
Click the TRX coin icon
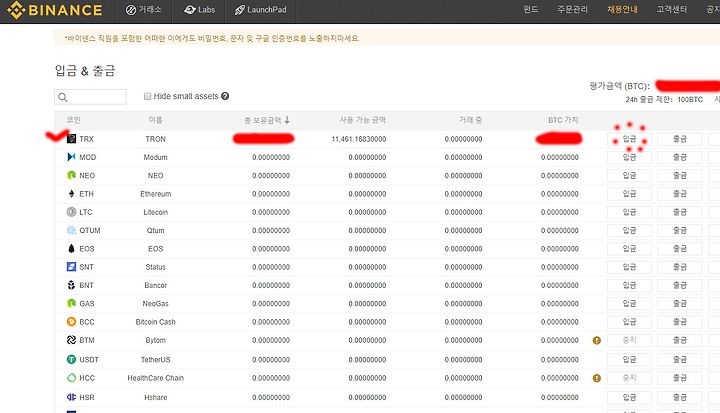click(71, 139)
